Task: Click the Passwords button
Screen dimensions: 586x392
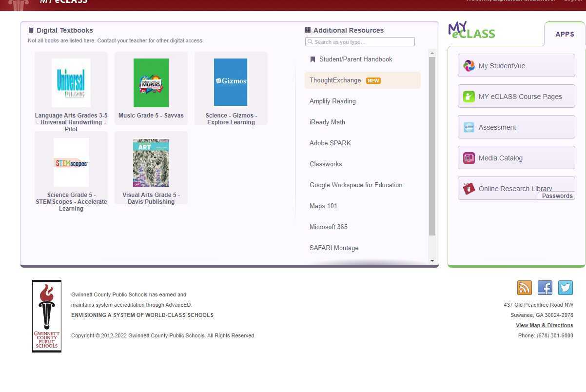Action: coord(557,196)
